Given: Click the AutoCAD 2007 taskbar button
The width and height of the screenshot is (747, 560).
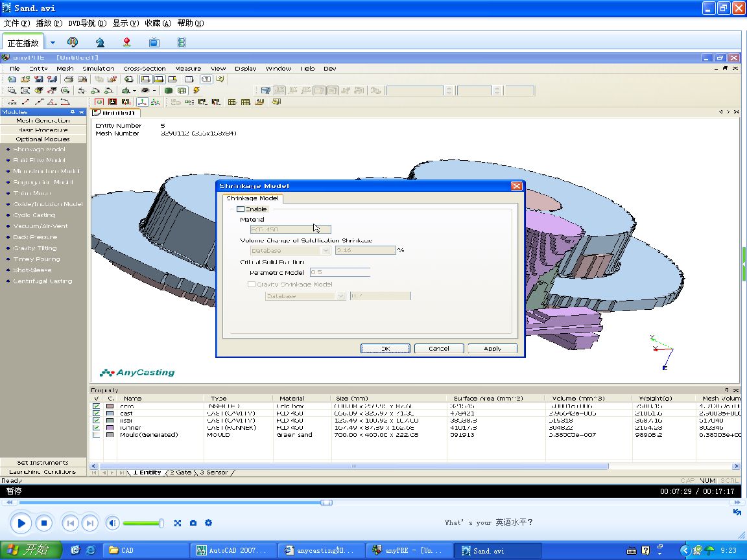Looking at the screenshot, I should click(x=234, y=550).
